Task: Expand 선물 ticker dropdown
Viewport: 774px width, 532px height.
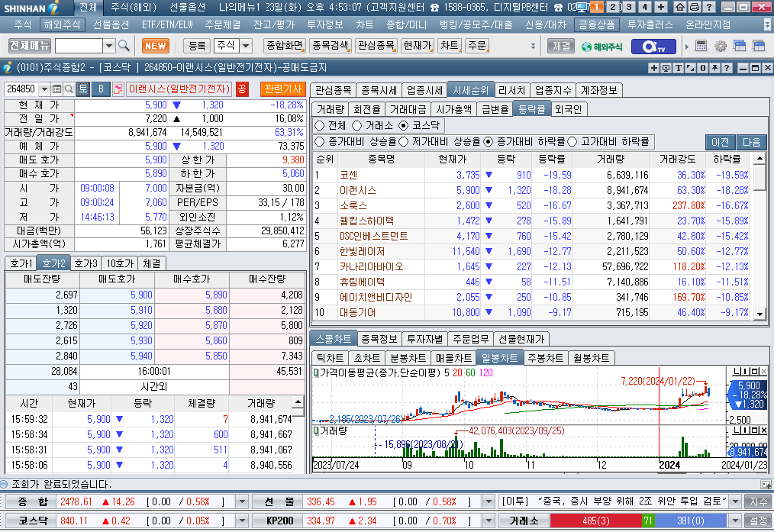Action: [489, 502]
